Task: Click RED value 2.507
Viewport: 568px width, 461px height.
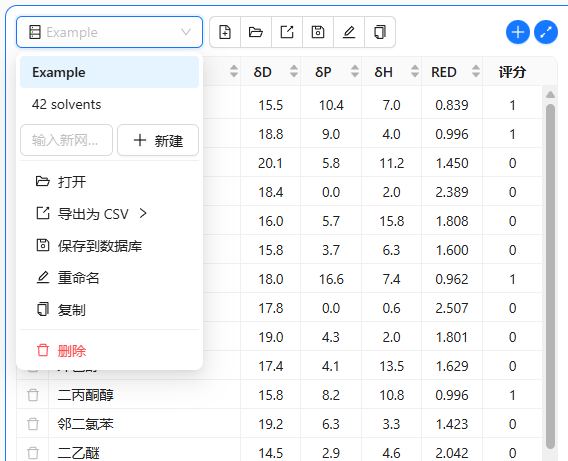Action: pyautogui.click(x=452, y=308)
